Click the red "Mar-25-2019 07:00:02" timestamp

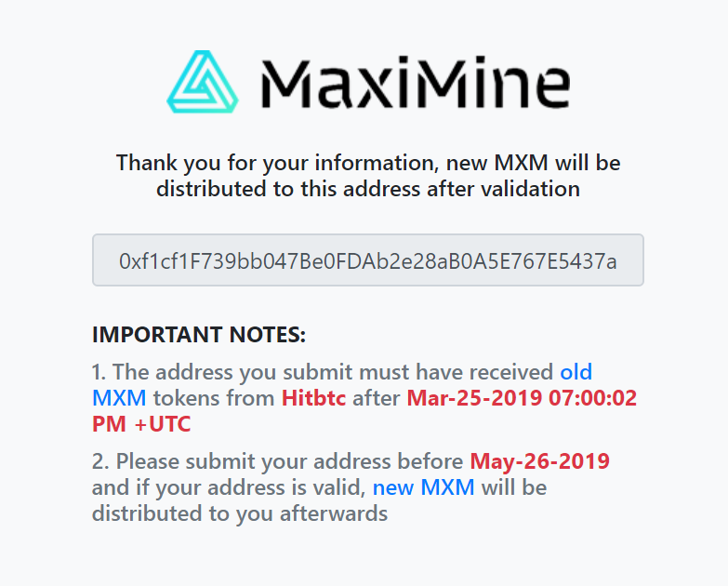522,398
